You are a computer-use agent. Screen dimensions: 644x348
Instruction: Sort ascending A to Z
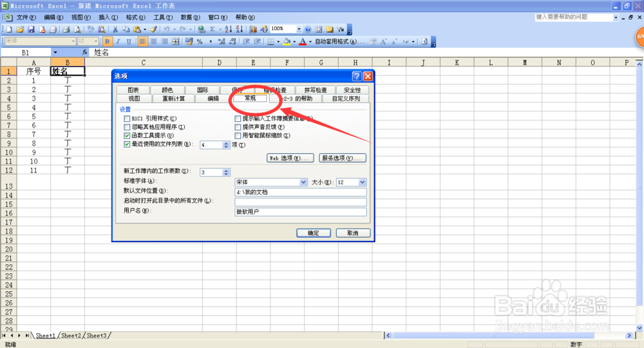click(x=229, y=29)
